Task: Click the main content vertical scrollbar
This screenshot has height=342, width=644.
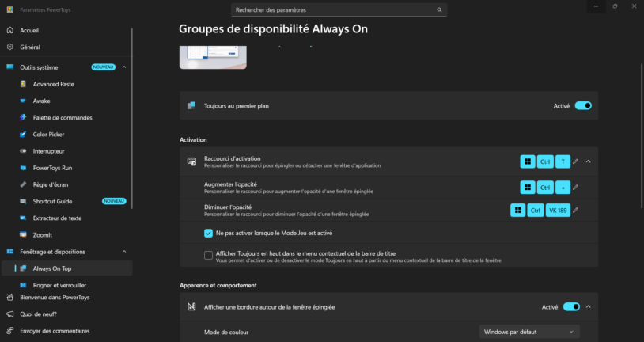Action: [642, 135]
